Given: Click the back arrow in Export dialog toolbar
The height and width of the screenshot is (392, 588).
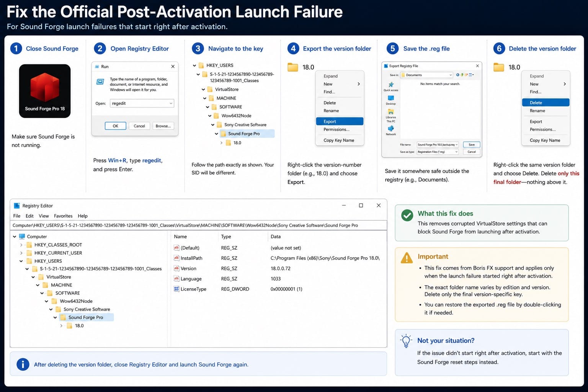Looking at the screenshot, I should [458, 75].
